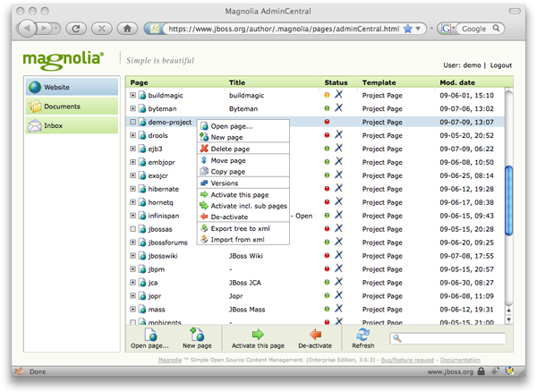Expand the jbosswiki tree node
Viewport: 537px width, 392px height.
coord(132,255)
